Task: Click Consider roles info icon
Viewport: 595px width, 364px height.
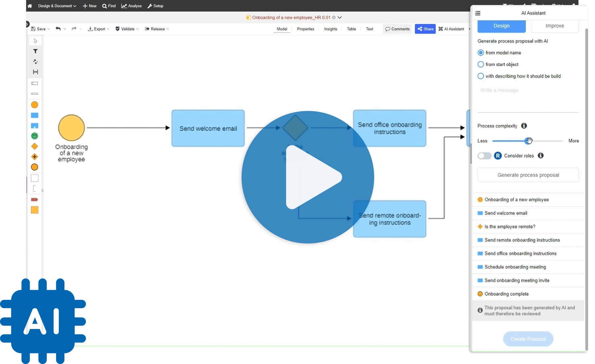Action: click(x=540, y=156)
